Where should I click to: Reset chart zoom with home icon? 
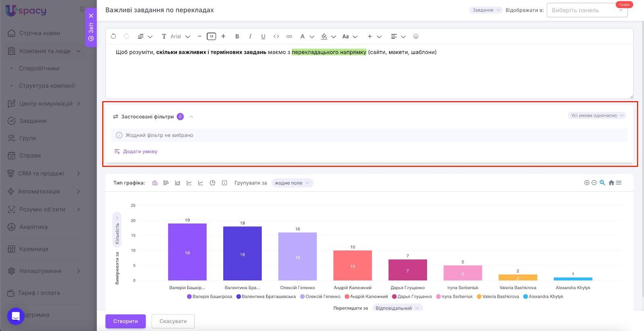pyautogui.click(x=611, y=183)
